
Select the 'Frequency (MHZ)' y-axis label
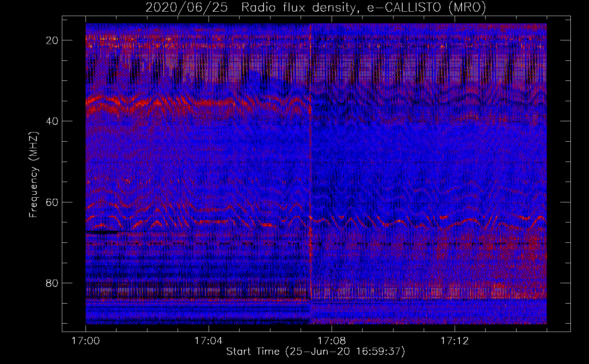pos(33,174)
